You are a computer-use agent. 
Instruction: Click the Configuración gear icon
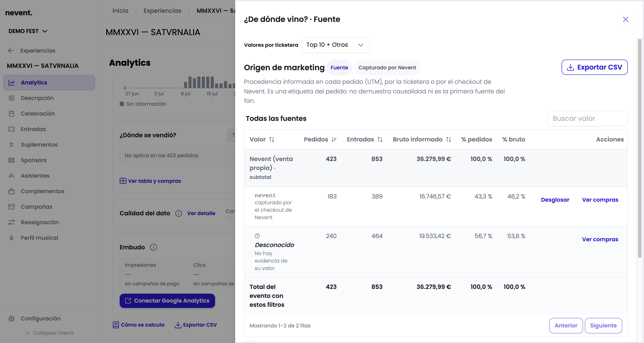point(11,319)
